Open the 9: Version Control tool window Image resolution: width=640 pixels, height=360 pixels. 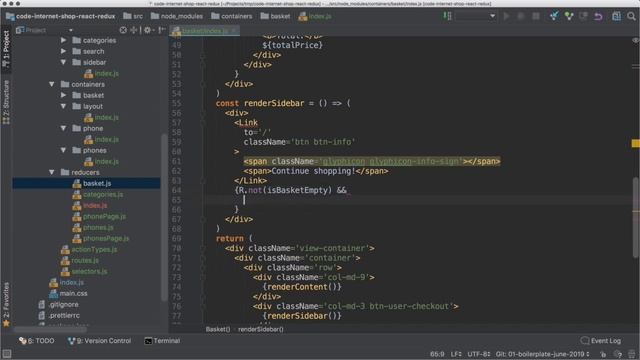tap(99, 341)
